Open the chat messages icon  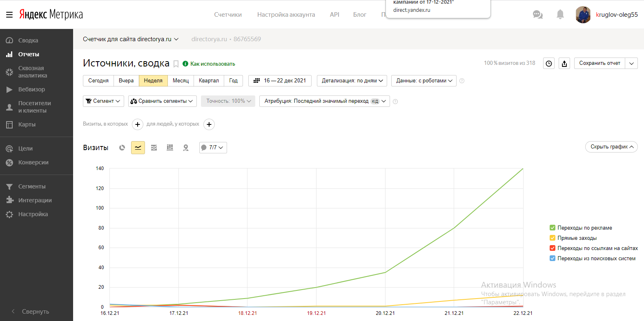538,15
